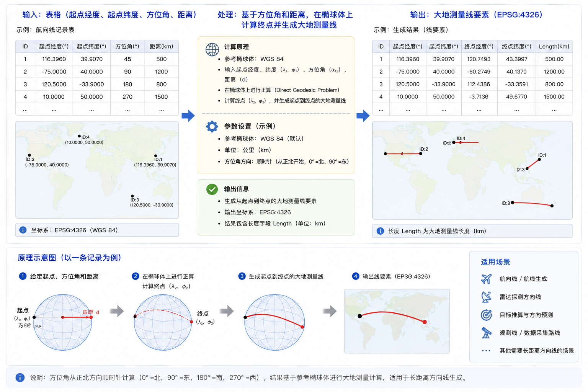
Task: Click the 单位：公里（km）bullet
Action: (248, 150)
